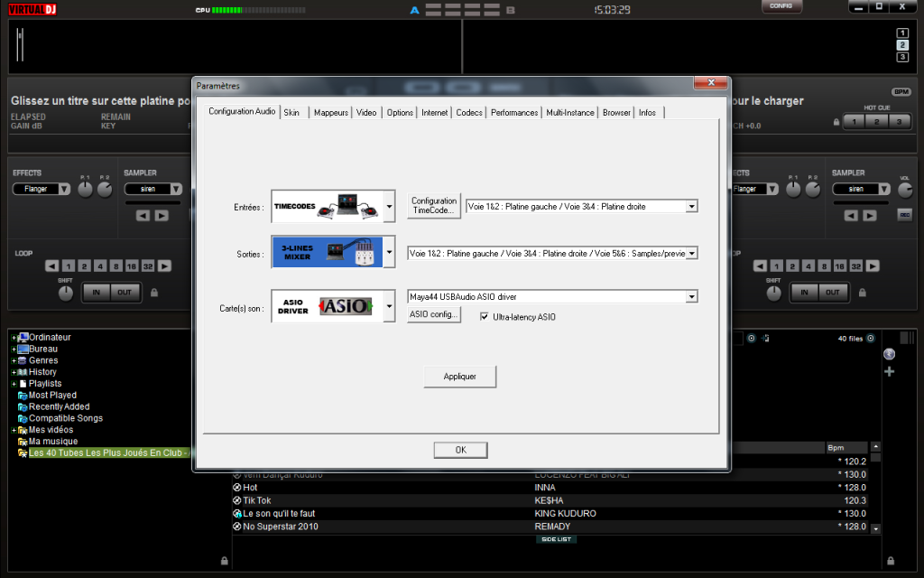924x578 pixels.
Task: Toggle the right deck loop IN button
Action: click(804, 293)
